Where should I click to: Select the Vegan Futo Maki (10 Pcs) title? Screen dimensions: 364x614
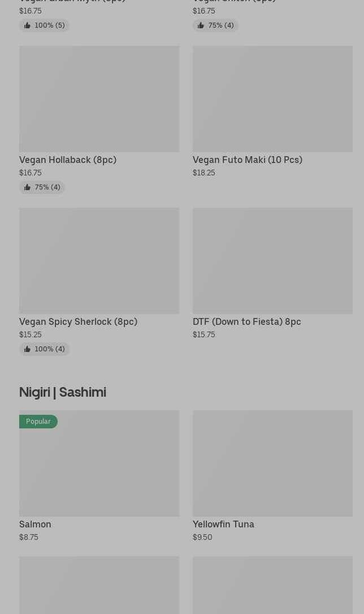pos(248,160)
